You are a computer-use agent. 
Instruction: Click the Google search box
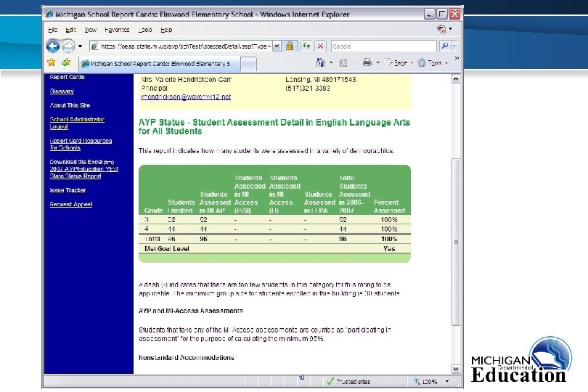(x=383, y=46)
